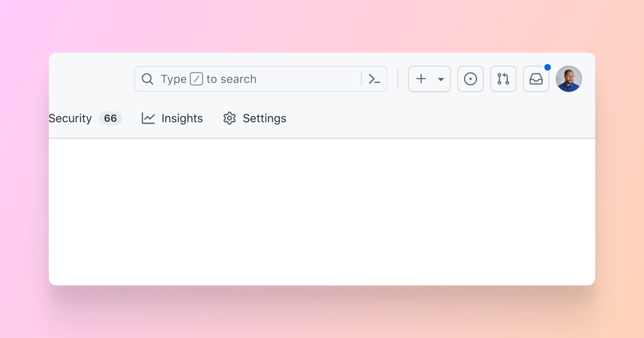Viewport: 644px width, 338px height.
Task: View your issues via circle-dot icon
Action: coord(470,79)
